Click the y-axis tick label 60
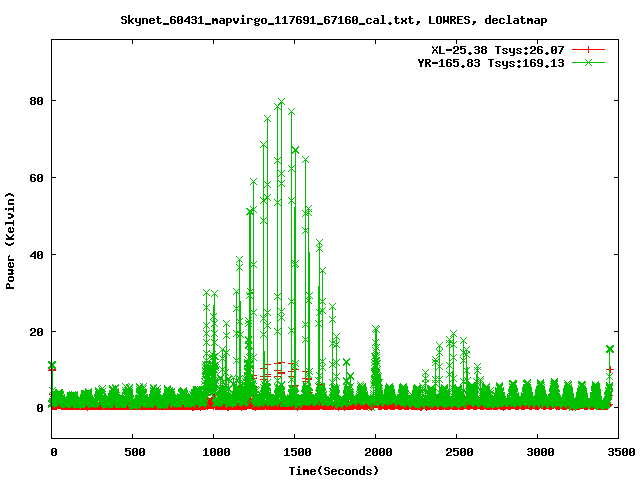This screenshot has height=480, width=640. pyautogui.click(x=36, y=178)
